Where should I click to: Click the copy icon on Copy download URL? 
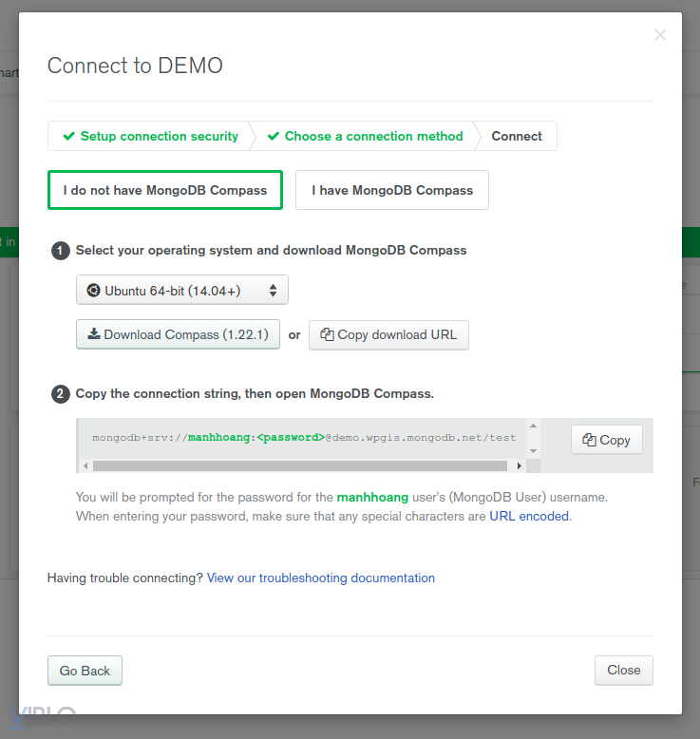[327, 334]
